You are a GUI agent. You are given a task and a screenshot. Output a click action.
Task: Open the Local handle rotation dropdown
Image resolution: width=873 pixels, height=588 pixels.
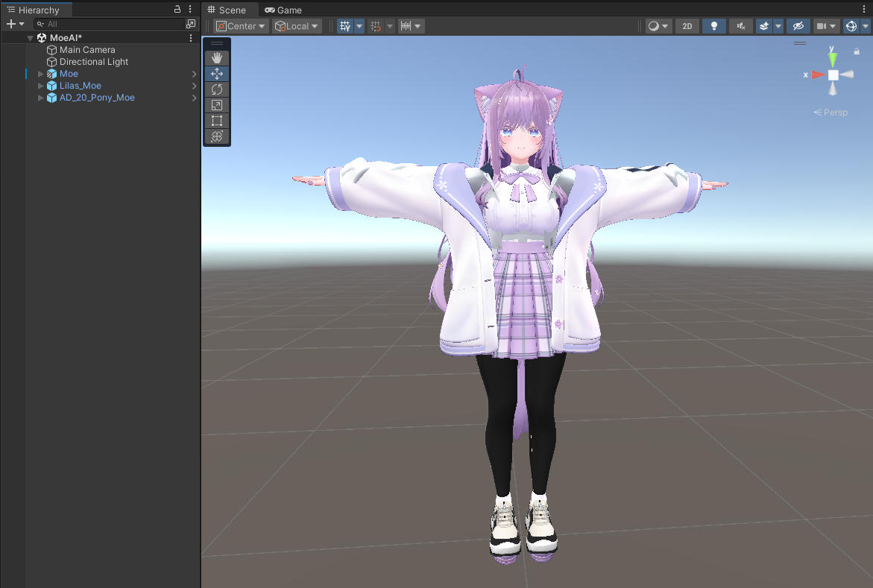tap(297, 26)
